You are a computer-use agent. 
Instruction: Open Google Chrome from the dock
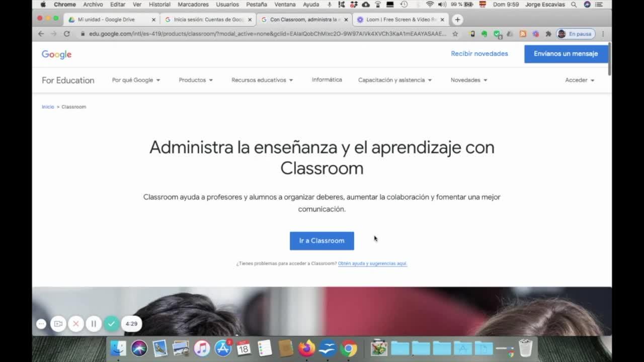[348, 348]
